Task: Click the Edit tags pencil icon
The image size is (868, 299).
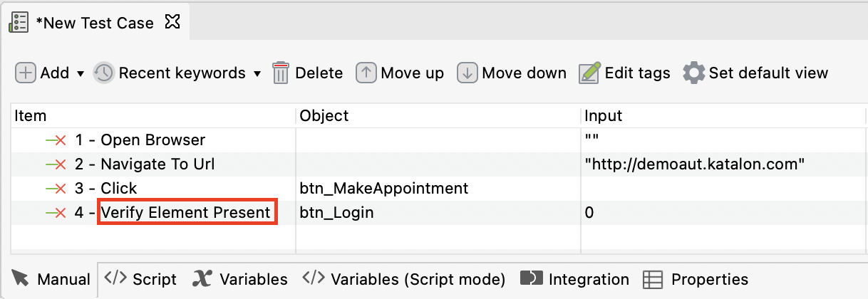Action: tap(589, 73)
